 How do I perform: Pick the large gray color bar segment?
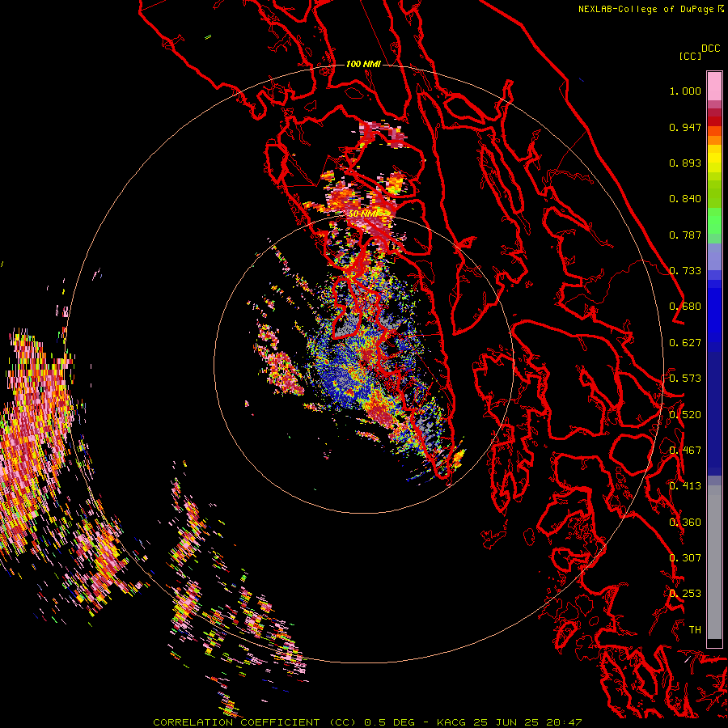[x=714, y=563]
